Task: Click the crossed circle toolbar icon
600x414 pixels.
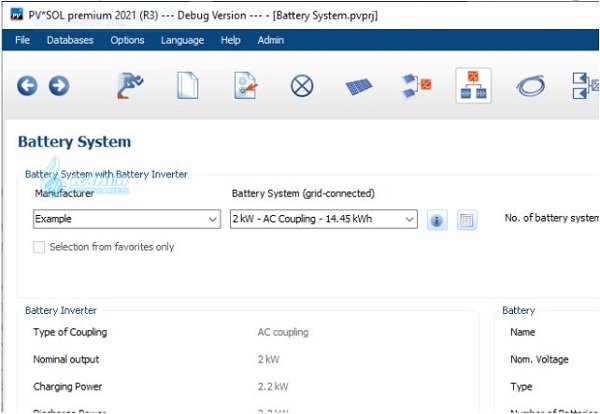Action: (302, 86)
